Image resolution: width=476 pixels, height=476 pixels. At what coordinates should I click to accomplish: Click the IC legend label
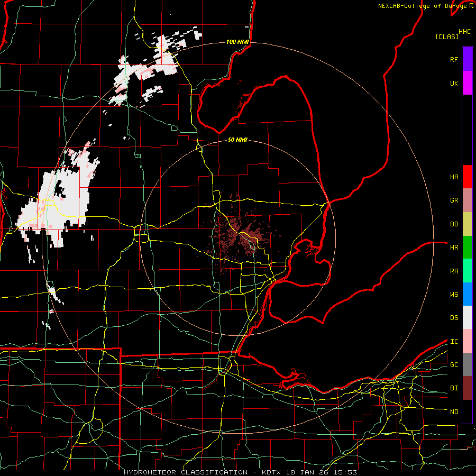point(454,342)
